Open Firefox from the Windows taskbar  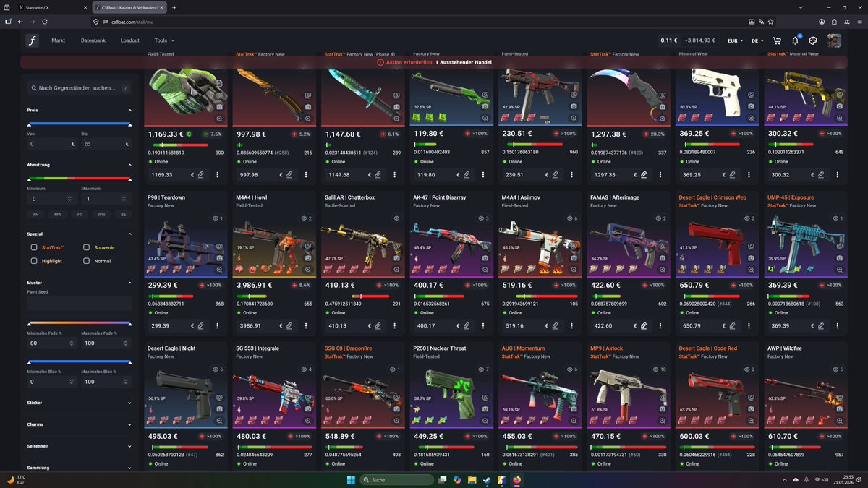click(x=516, y=479)
